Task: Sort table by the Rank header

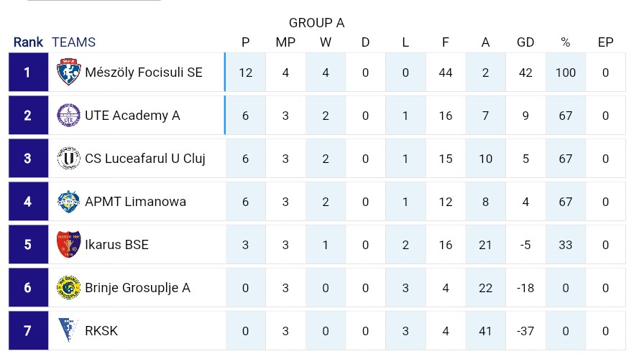Action: click(28, 42)
